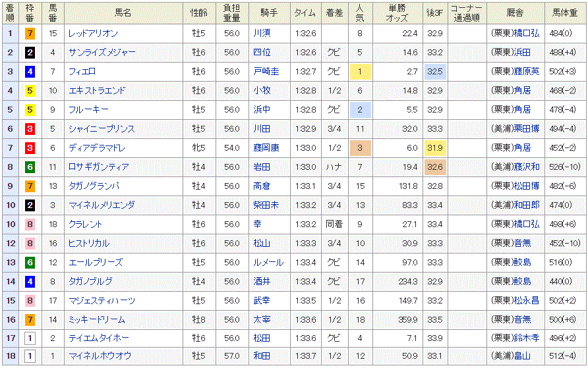This screenshot has height=370, width=588.
Task: Open horse link マイネルメリエンダ
Action: (102, 205)
